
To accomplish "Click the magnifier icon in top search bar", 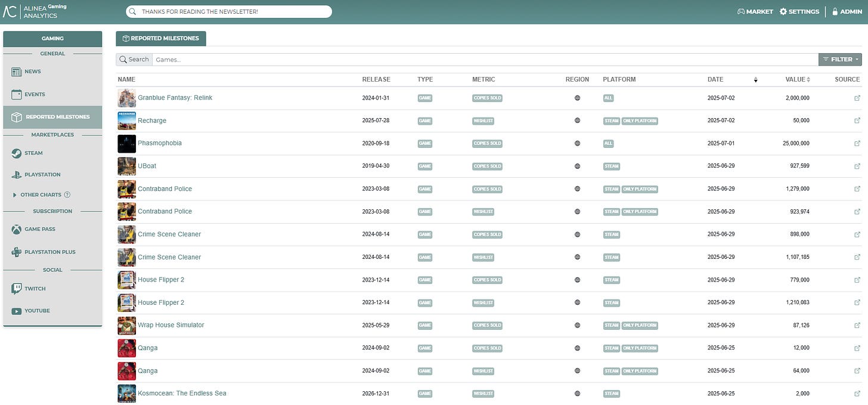I will click(132, 11).
